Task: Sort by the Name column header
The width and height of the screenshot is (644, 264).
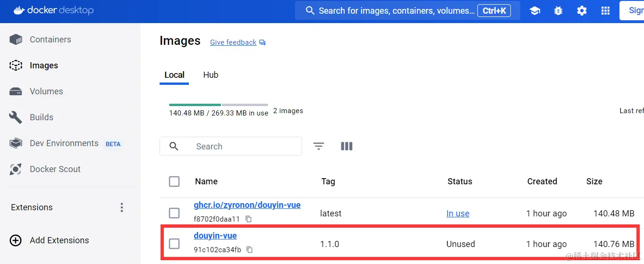Action: click(206, 181)
